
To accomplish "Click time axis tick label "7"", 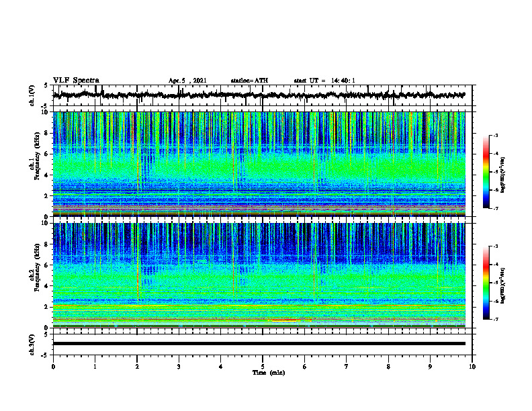I will tap(347, 367).
